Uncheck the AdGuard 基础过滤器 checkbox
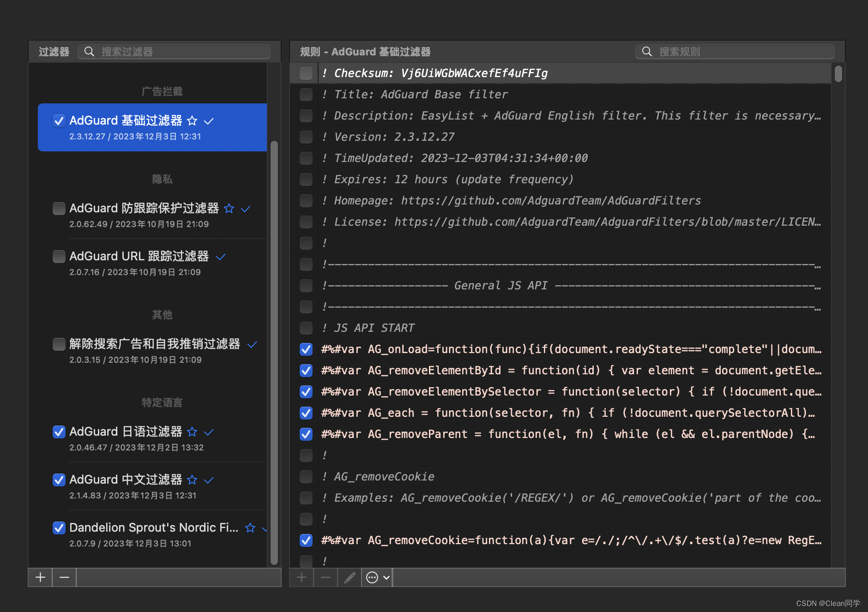 click(59, 121)
